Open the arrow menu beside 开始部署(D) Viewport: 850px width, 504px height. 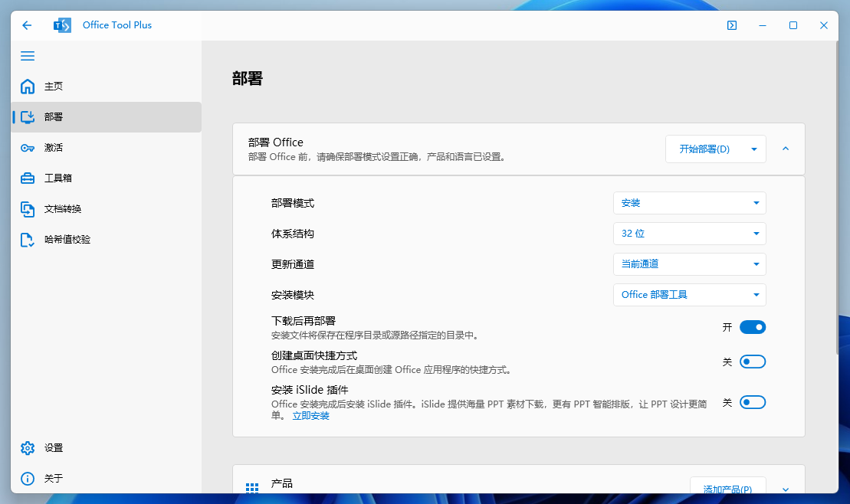754,149
